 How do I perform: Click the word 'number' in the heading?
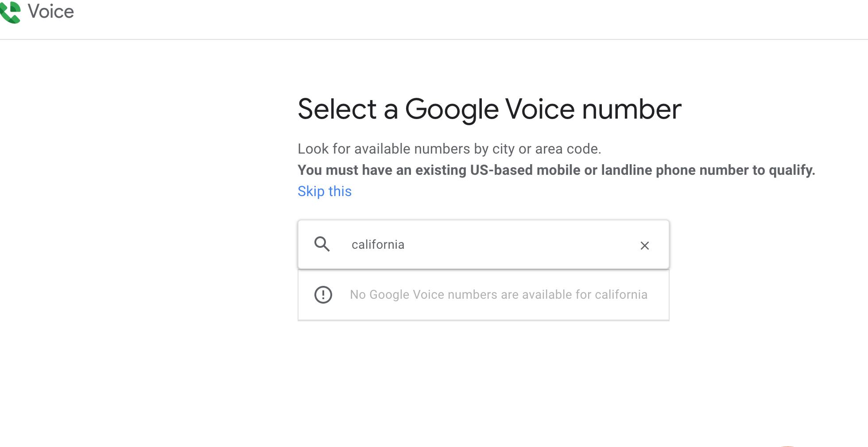[632, 109]
